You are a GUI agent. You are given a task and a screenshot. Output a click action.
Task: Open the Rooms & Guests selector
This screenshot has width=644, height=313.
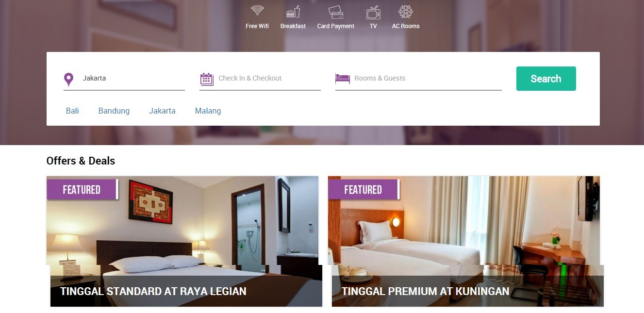(418, 79)
